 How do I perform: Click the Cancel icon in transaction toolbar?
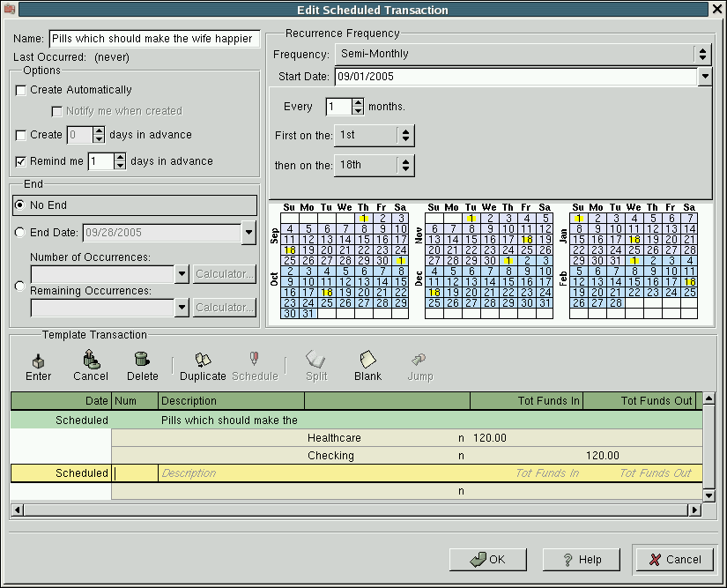pos(91,360)
